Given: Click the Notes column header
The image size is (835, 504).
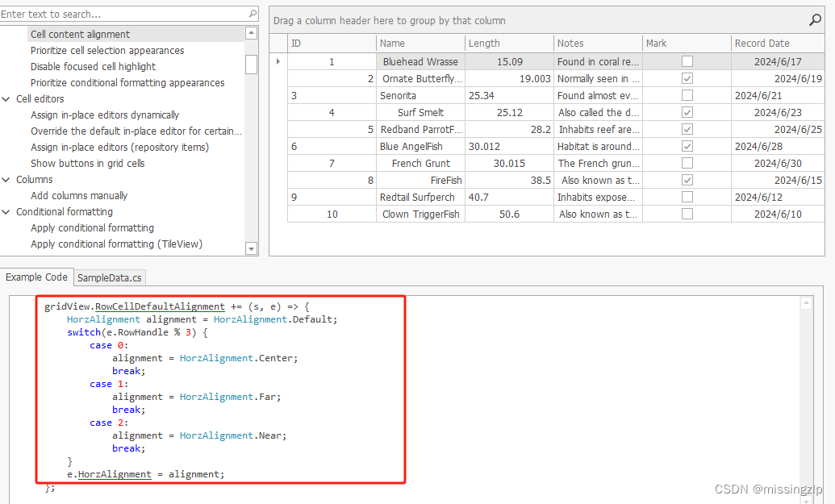Looking at the screenshot, I should coord(598,43).
